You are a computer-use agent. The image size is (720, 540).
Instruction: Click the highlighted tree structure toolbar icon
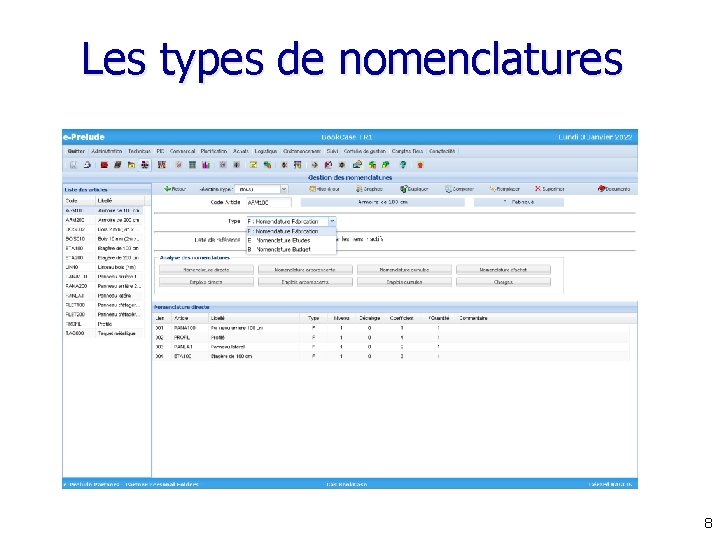pyautogui.click(x=145, y=165)
